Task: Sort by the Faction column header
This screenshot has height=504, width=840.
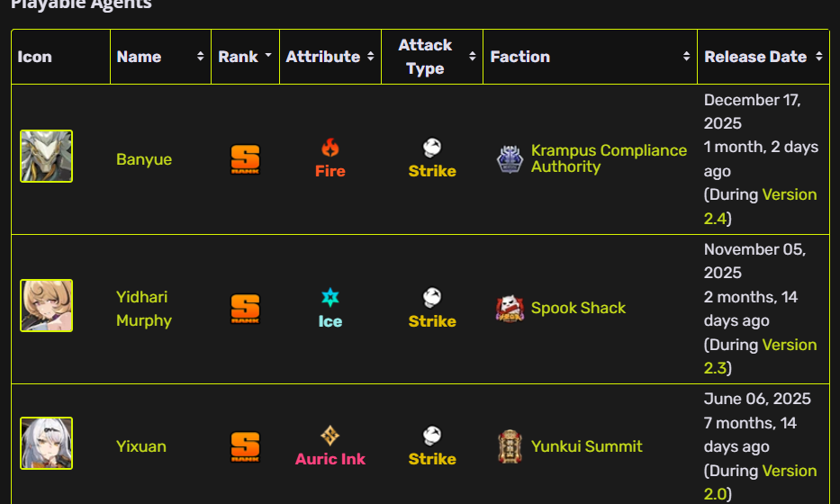Action: (687, 57)
